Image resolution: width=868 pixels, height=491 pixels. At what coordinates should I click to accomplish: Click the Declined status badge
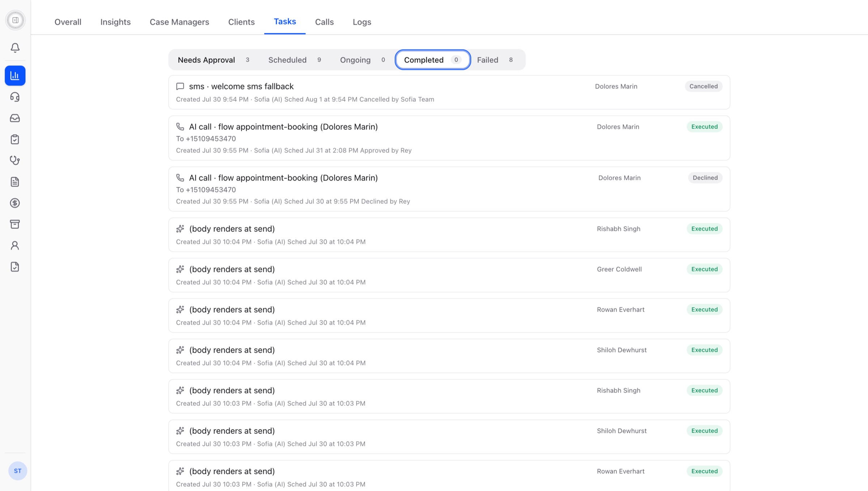pos(705,178)
